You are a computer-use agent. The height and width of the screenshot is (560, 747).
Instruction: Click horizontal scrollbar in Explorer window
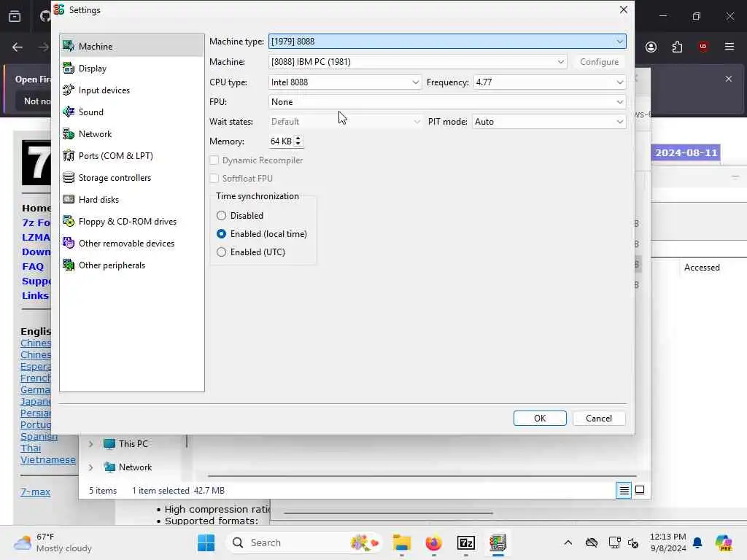tap(422, 475)
